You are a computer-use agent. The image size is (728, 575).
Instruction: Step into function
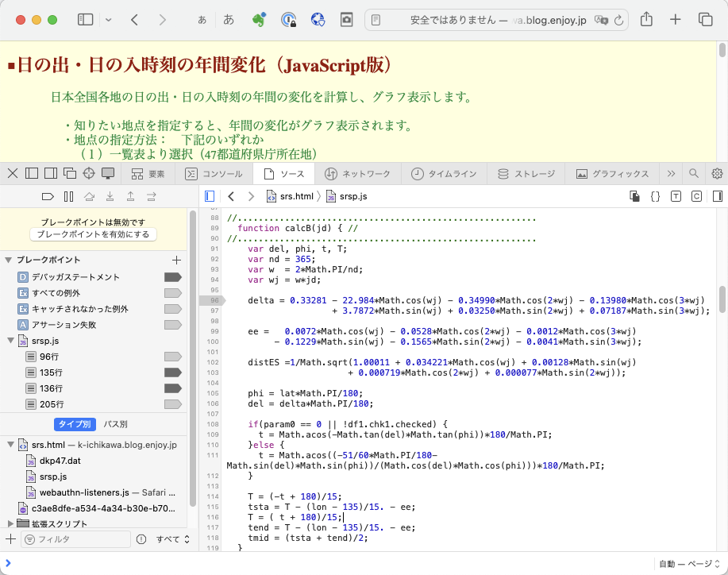click(x=110, y=196)
